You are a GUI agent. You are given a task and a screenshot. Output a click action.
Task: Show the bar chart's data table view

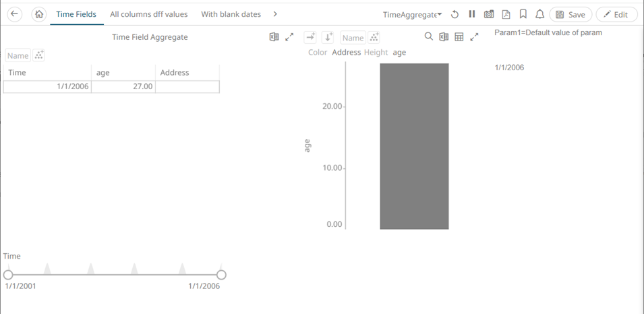tap(459, 37)
